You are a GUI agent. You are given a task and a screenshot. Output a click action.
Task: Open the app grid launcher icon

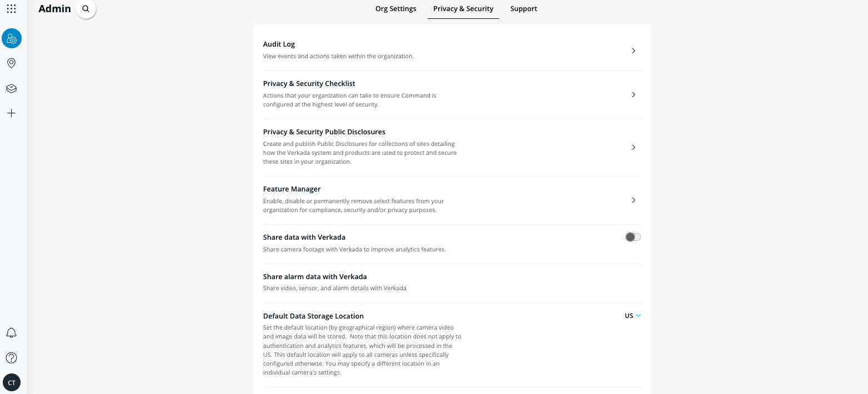click(11, 9)
